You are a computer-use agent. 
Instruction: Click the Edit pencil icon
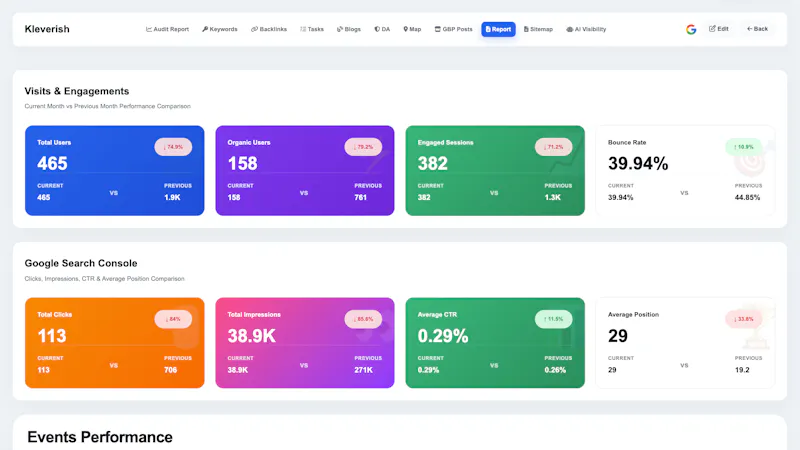[x=712, y=29]
